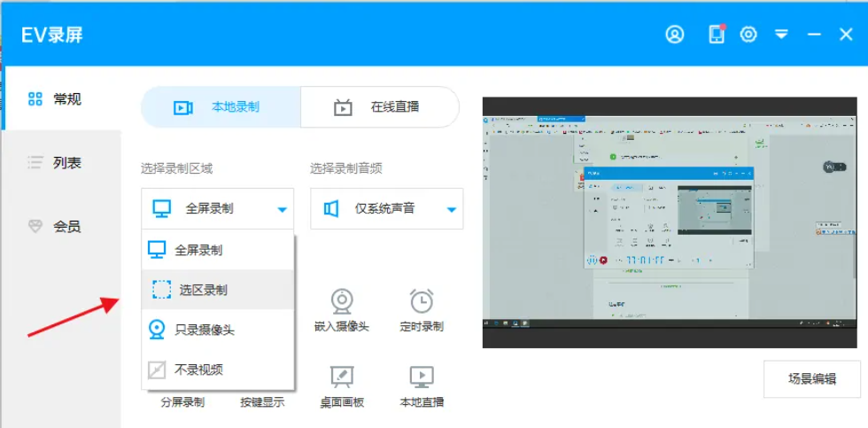Click the 列表 list icon in sidebar

pyautogui.click(x=35, y=163)
